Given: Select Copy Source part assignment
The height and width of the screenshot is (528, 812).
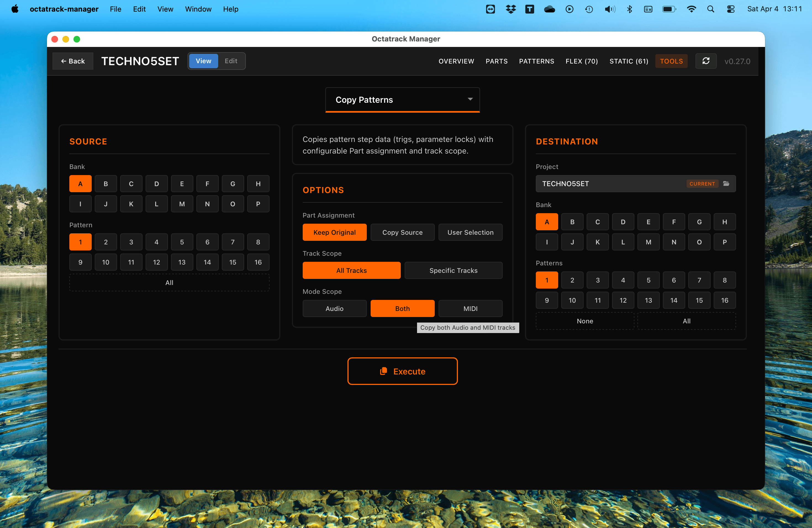Looking at the screenshot, I should [x=402, y=232].
